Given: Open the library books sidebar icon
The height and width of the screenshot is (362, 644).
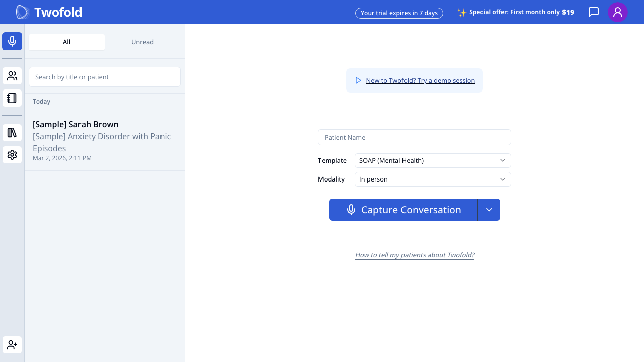Looking at the screenshot, I should click(12, 133).
